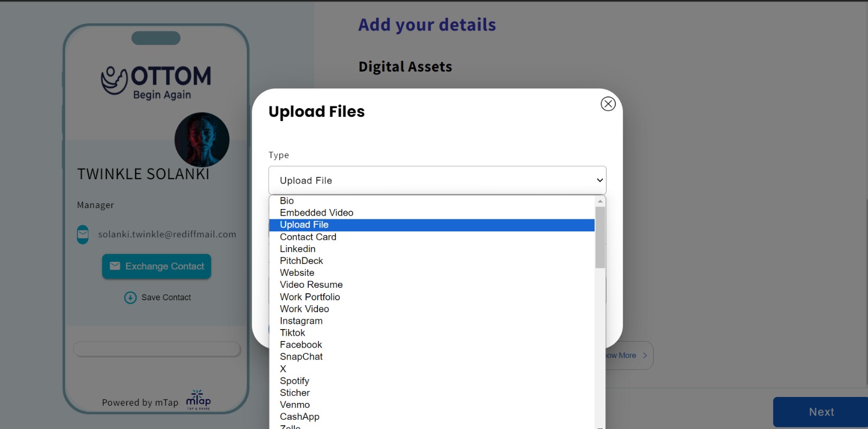The image size is (868, 429).
Task: Click the email icon beside solanki.twinkle address
Action: tap(82, 235)
